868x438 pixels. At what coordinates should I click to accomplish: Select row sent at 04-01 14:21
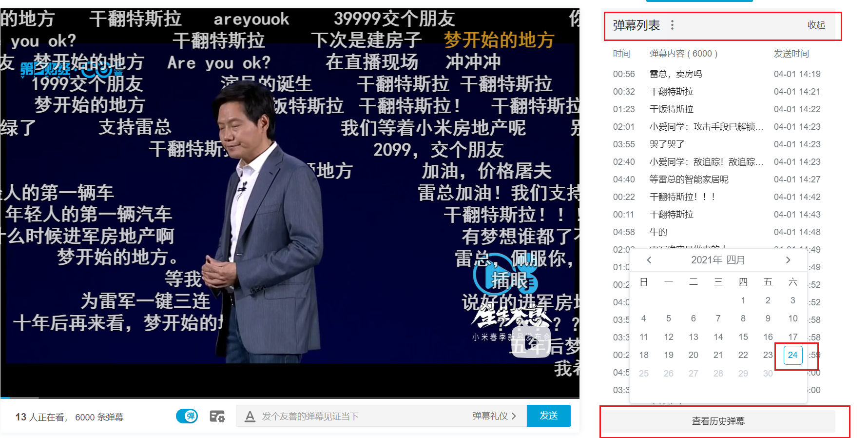pos(718,92)
